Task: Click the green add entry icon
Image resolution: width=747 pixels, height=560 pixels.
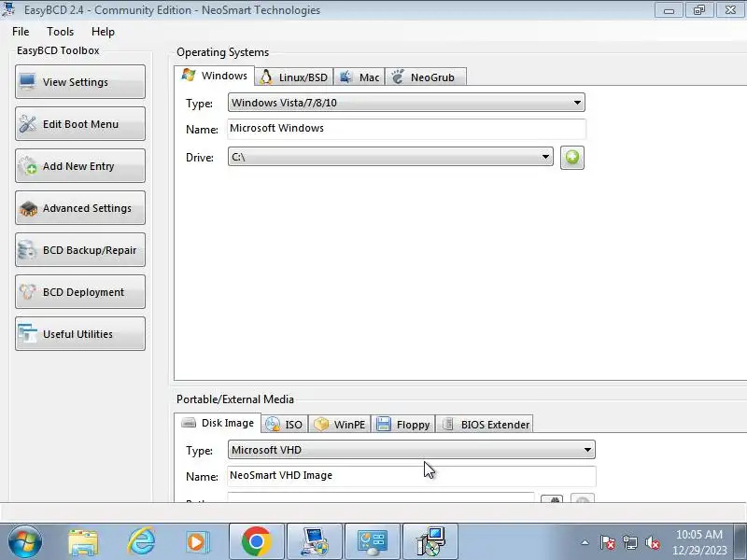Action: (572, 158)
